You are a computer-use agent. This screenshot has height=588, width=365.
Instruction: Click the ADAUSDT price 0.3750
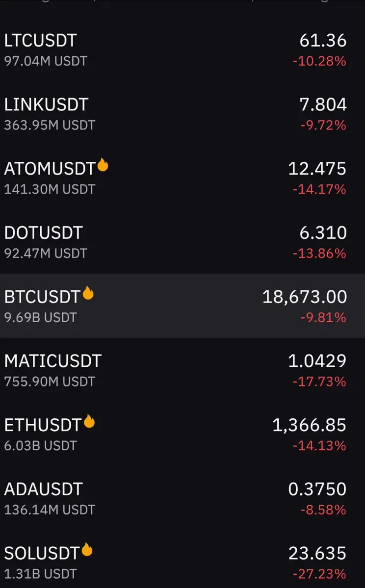click(x=317, y=489)
